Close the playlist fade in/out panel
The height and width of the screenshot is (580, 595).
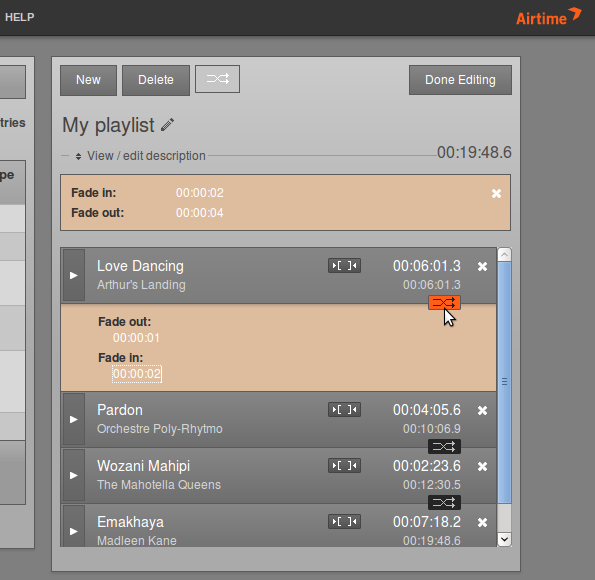pyautogui.click(x=496, y=194)
